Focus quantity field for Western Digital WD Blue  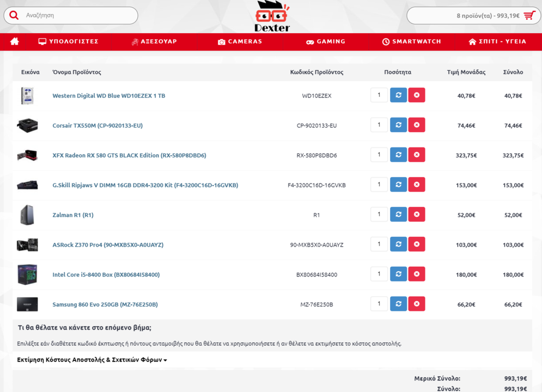(379, 95)
